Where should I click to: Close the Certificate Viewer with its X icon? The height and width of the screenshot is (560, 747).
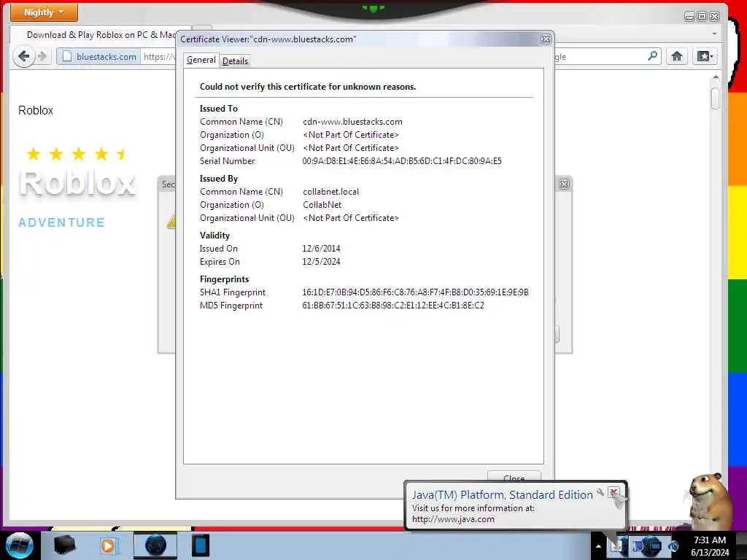coord(546,39)
